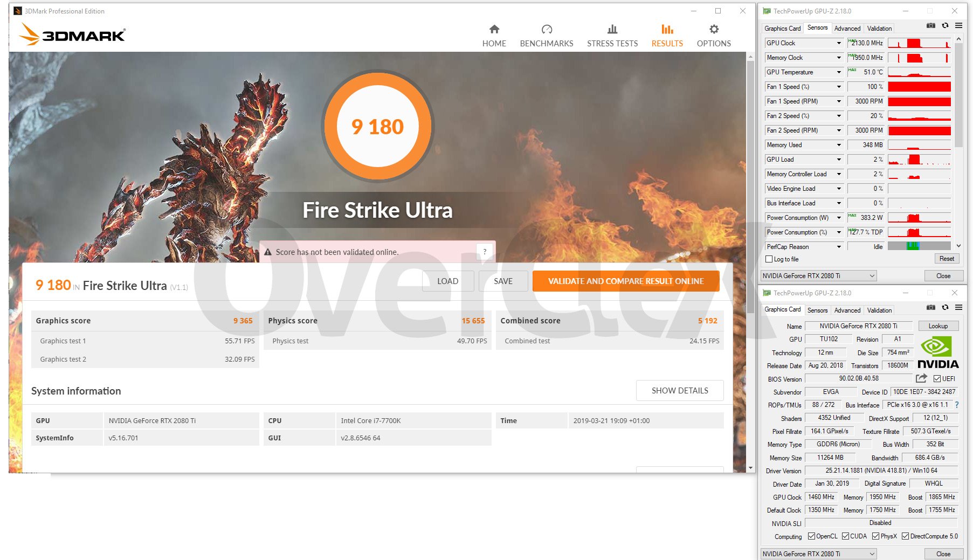This screenshot has width=973, height=560.
Task: Switch to Advanced tab in upper GPU-Z window
Action: (x=847, y=28)
